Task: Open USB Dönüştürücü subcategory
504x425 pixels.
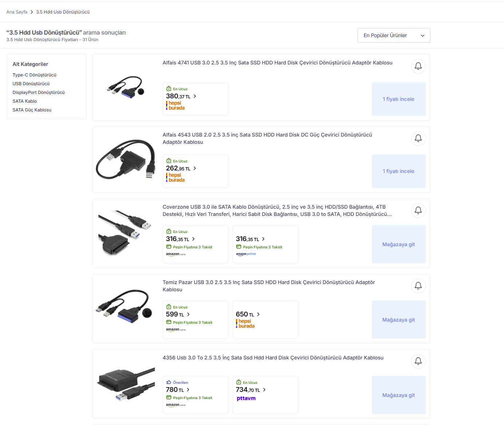Action: (31, 84)
